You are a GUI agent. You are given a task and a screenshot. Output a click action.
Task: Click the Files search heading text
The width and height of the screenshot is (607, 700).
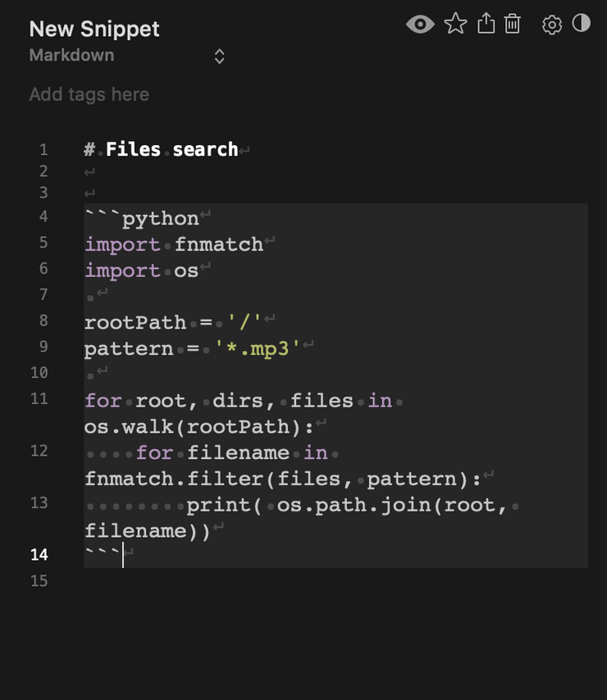[172, 149]
